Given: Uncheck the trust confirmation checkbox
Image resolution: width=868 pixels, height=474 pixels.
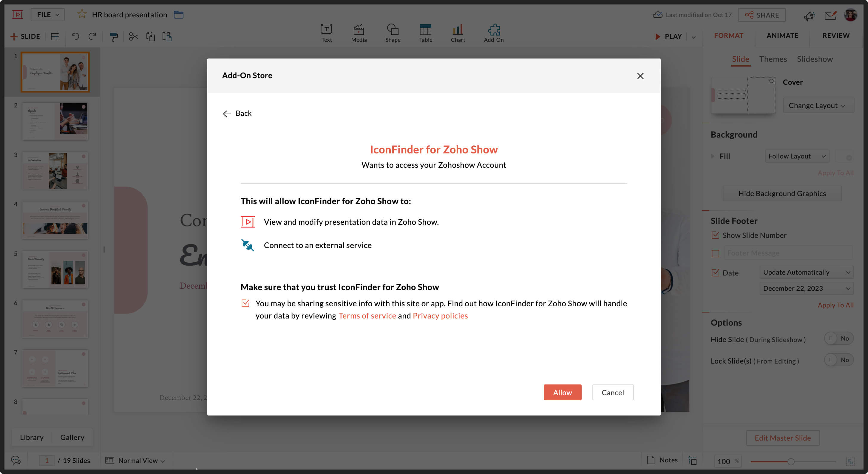Looking at the screenshot, I should coord(245,303).
